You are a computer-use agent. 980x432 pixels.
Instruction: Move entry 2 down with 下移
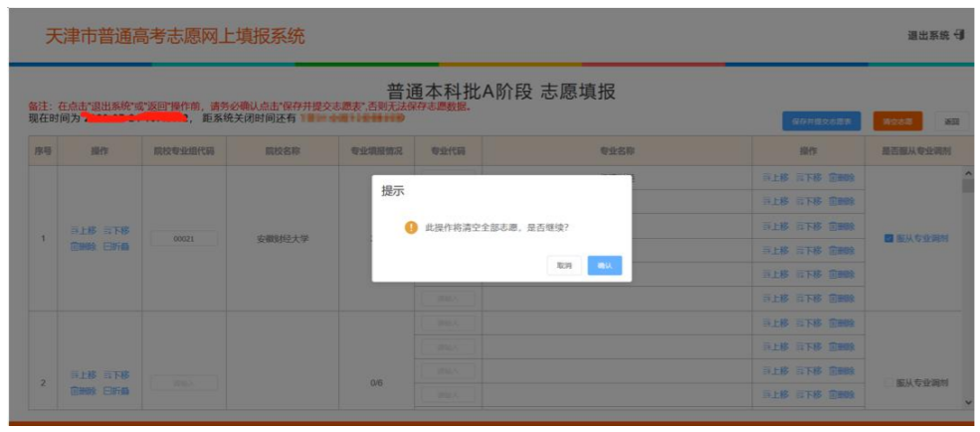click(x=116, y=375)
